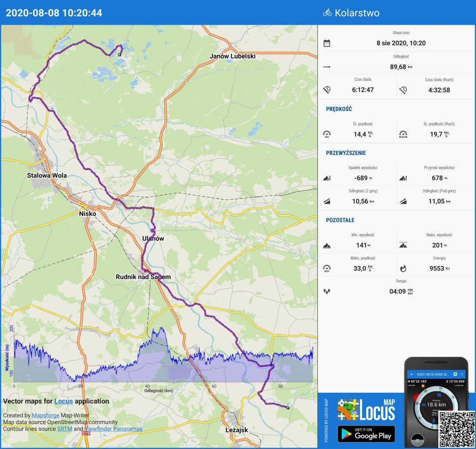Click the Get it on Google Play button
476x449 pixels.
[366, 433]
